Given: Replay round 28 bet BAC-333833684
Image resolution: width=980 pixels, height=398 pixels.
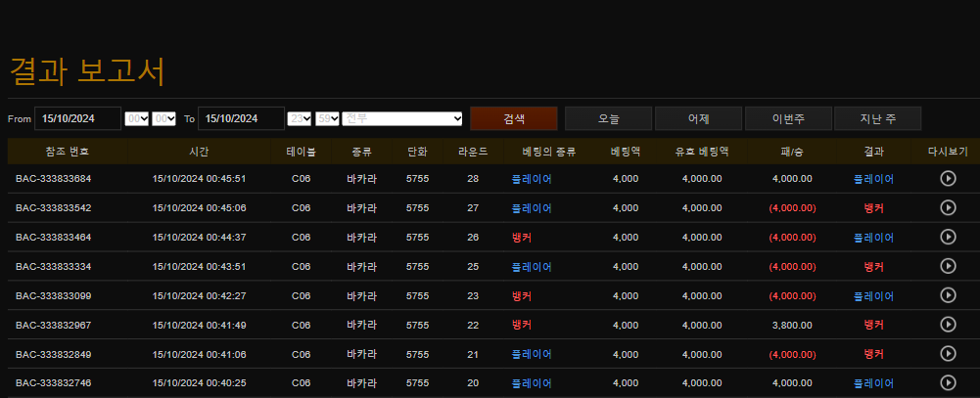Looking at the screenshot, I should 947,178.
